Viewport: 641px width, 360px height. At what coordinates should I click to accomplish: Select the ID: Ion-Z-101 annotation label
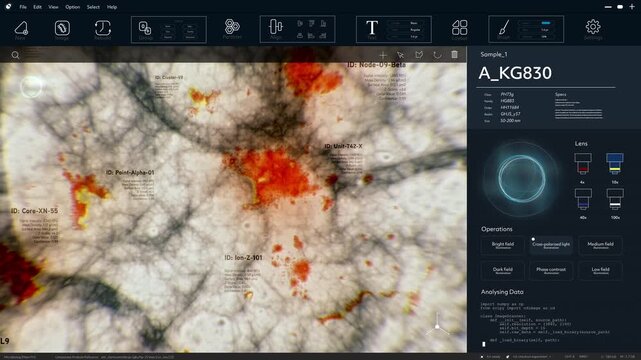tap(243, 257)
